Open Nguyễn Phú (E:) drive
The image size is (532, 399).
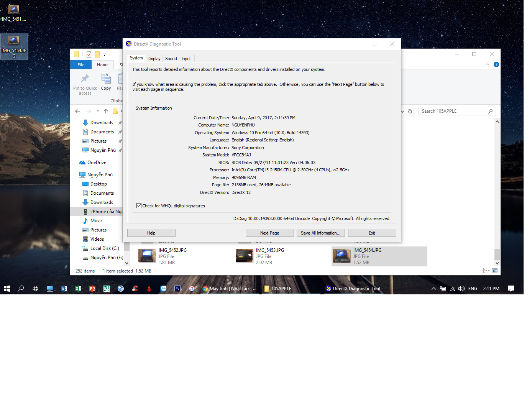(x=103, y=258)
